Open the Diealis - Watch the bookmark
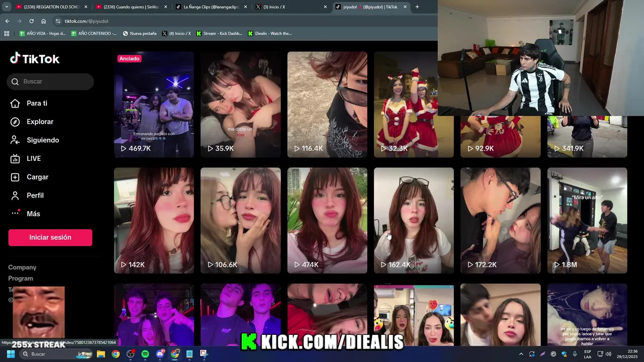Image resolution: width=644 pixels, height=362 pixels. point(270,33)
